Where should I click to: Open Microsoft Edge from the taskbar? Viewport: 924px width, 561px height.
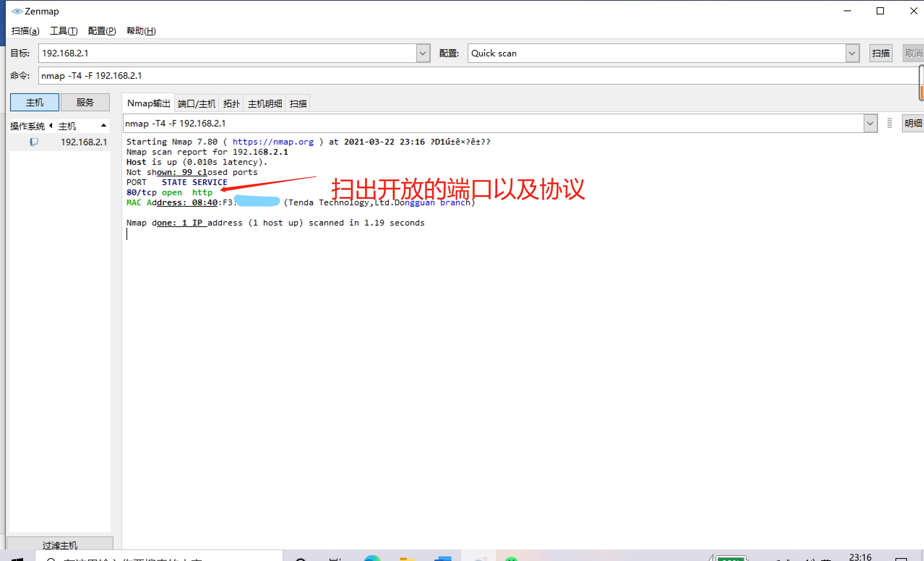(x=372, y=558)
